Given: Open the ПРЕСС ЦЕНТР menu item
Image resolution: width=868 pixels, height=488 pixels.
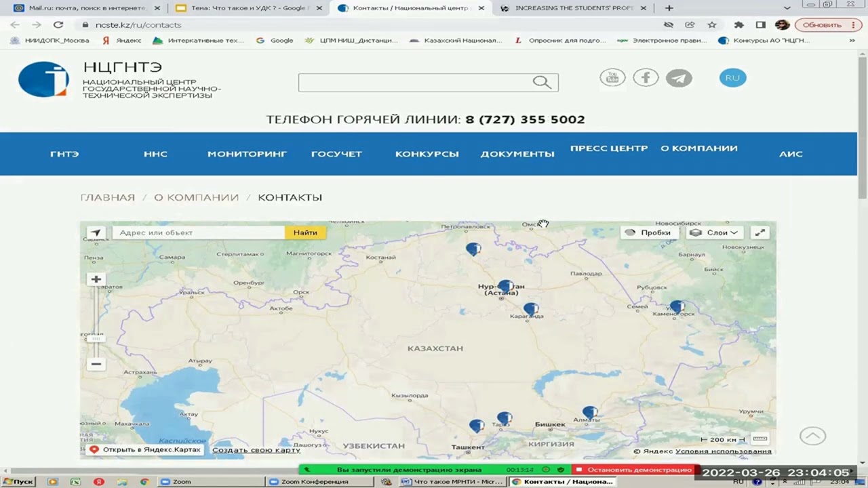Looking at the screenshot, I should point(609,148).
